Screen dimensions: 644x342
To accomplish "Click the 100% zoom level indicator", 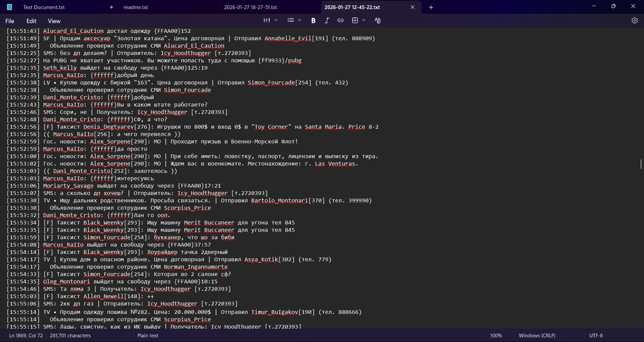I will point(496,335).
